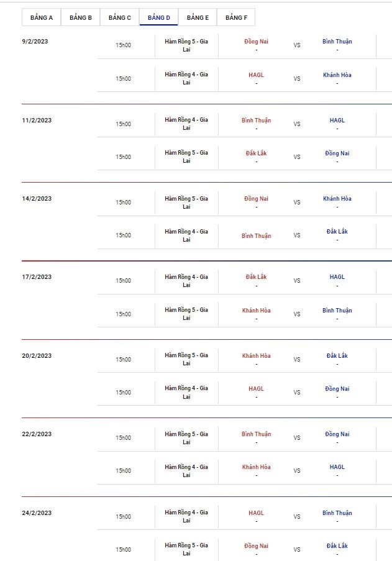
Task: Show the BẢNG F group tab
Action: click(x=236, y=17)
